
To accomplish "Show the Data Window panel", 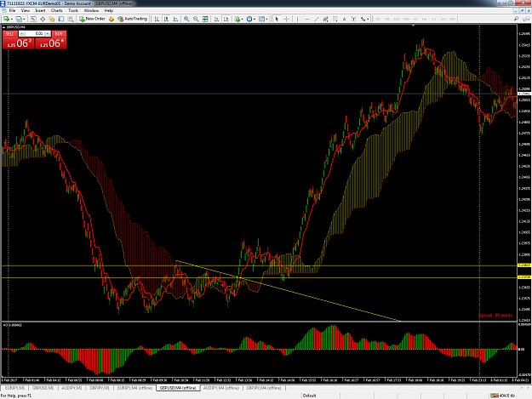I will [x=43, y=19].
